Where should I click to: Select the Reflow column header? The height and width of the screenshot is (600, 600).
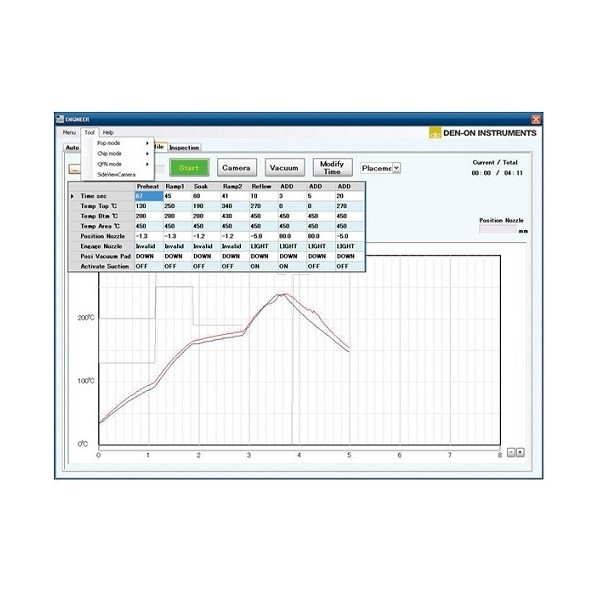(263, 186)
